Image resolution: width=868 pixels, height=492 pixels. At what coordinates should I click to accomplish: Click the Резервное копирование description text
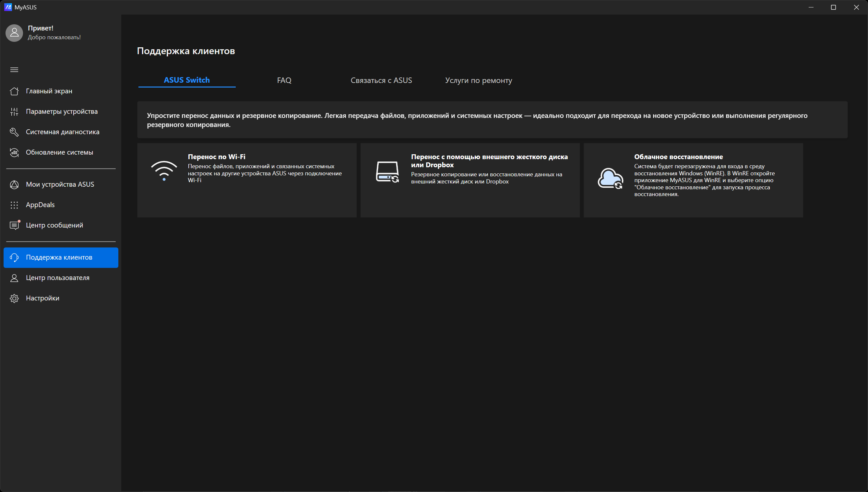486,178
